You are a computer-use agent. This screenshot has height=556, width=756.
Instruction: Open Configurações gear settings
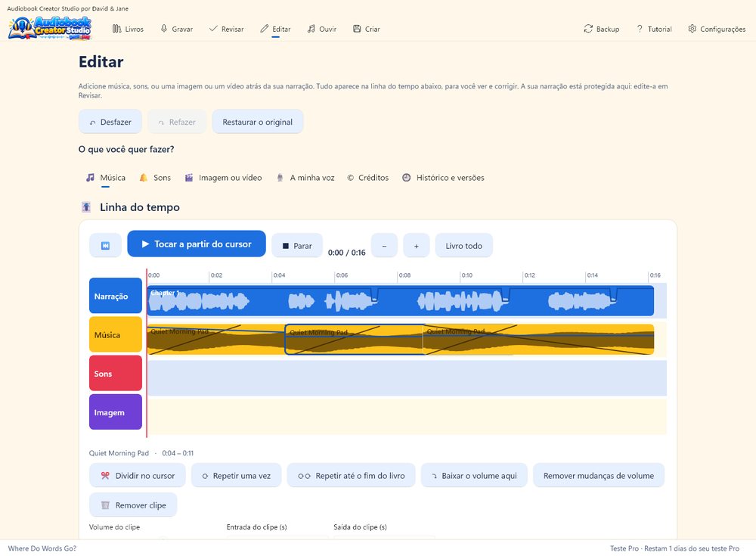(717, 29)
